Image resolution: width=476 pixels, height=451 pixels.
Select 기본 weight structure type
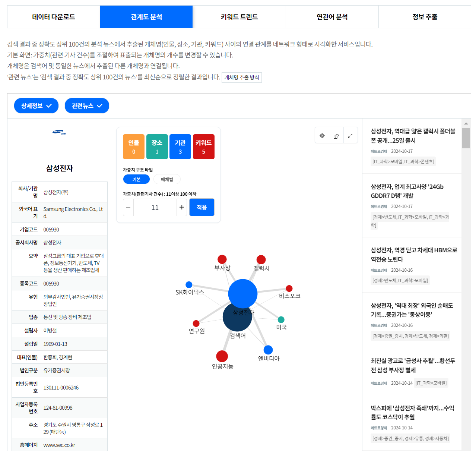[136, 179]
